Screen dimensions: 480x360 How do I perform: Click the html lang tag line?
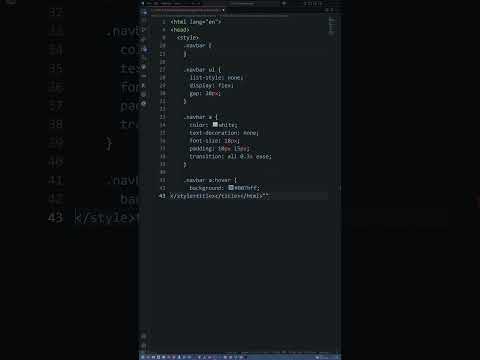[196, 22]
